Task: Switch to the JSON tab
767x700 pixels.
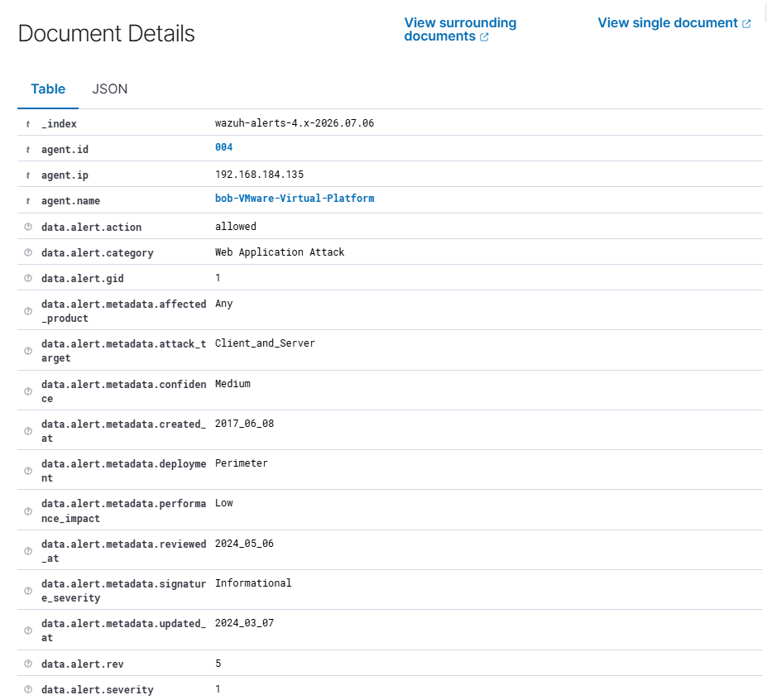Action: tap(109, 89)
